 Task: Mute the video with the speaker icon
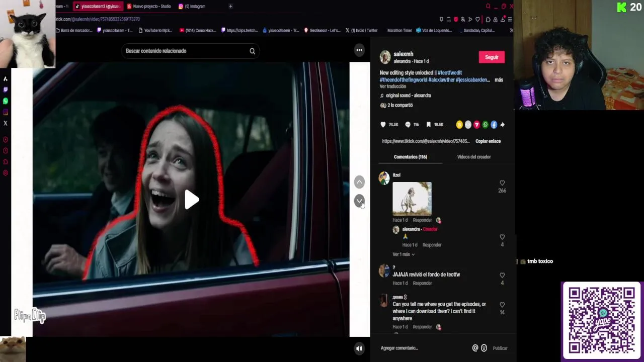(359, 348)
